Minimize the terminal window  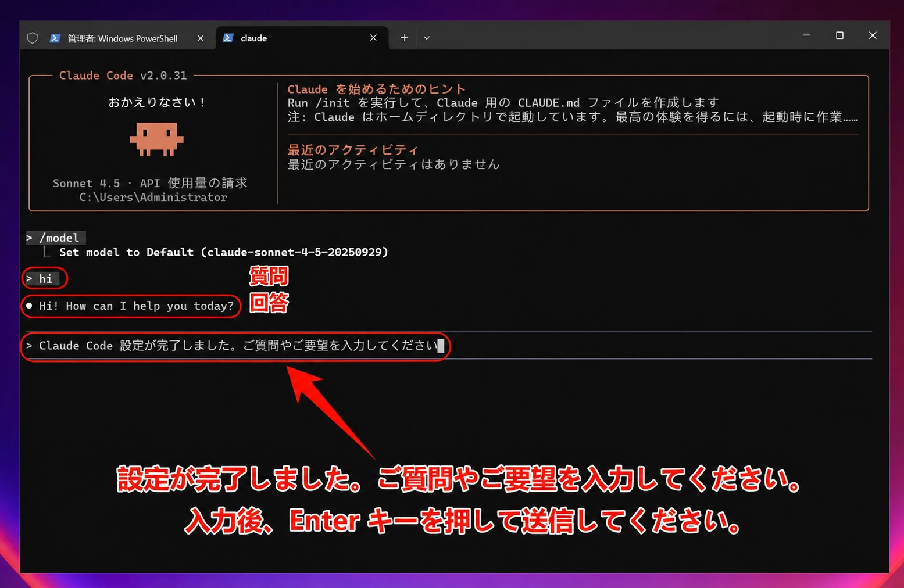(806, 35)
